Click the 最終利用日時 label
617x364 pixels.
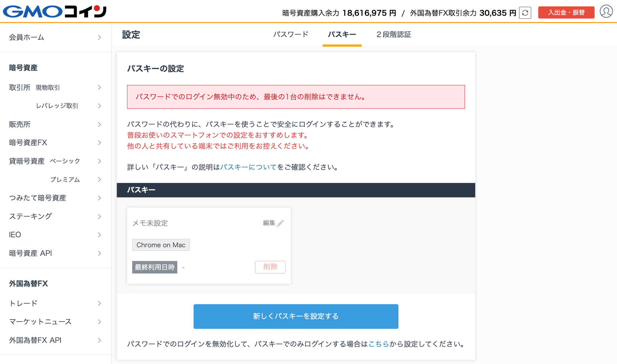point(154,267)
